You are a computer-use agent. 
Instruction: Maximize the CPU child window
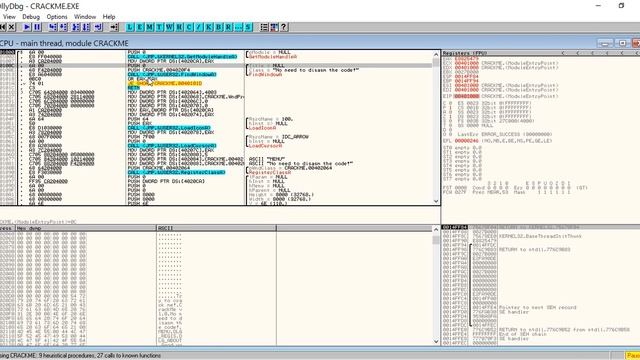click(x=622, y=43)
